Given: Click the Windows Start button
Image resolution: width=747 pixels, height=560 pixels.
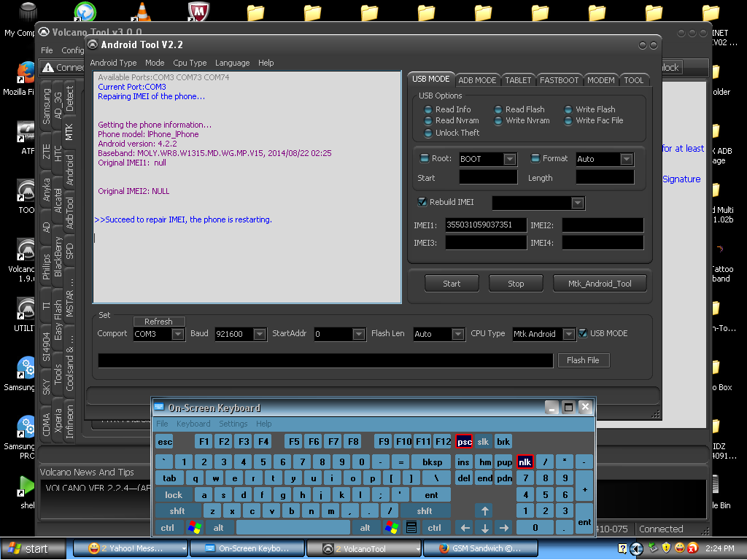Looking at the screenshot, I should pyautogui.click(x=32, y=548).
